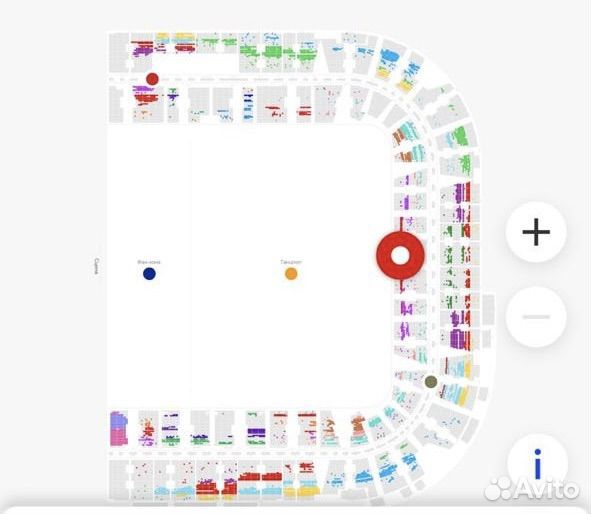Viewport: 591px width, 514px height.
Task: Select the white Танцпол floor area
Action: 290,268
